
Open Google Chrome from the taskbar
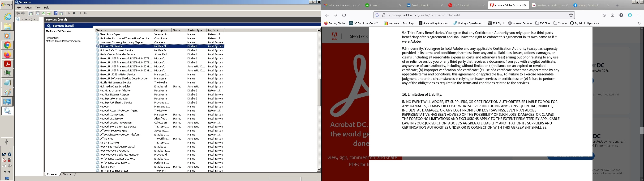[8, 45]
